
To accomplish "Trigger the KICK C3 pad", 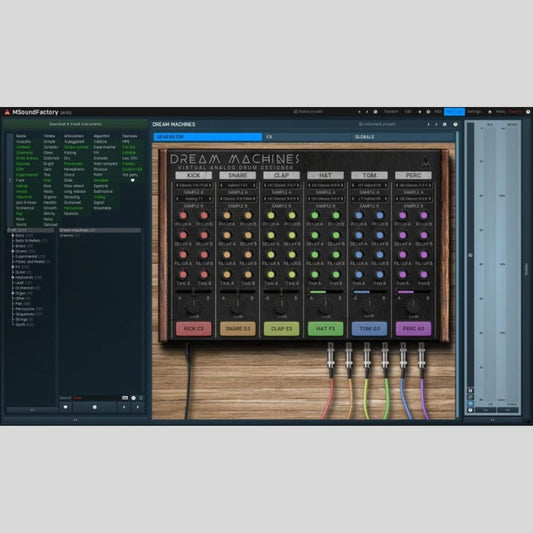I will [x=193, y=329].
